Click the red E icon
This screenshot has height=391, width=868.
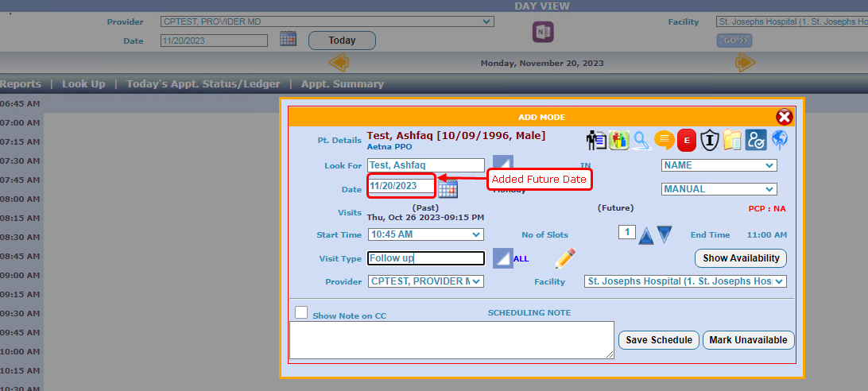click(687, 140)
